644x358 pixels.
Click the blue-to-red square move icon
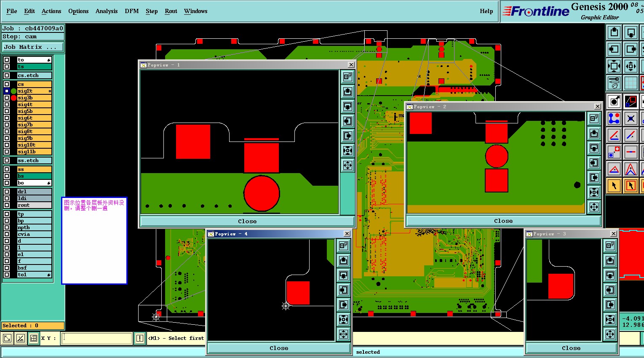614,152
